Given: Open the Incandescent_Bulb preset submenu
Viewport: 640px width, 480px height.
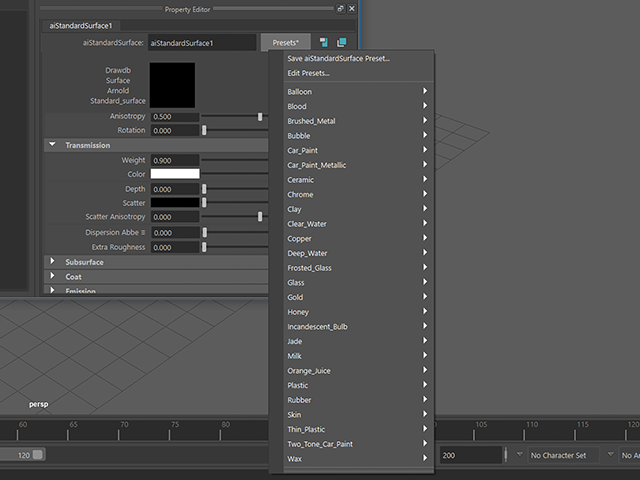Looking at the screenshot, I should (358, 327).
